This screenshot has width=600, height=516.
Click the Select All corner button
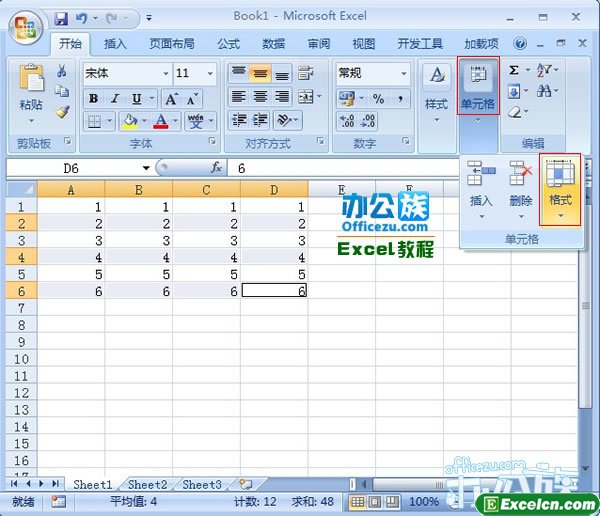pyautogui.click(x=21, y=189)
